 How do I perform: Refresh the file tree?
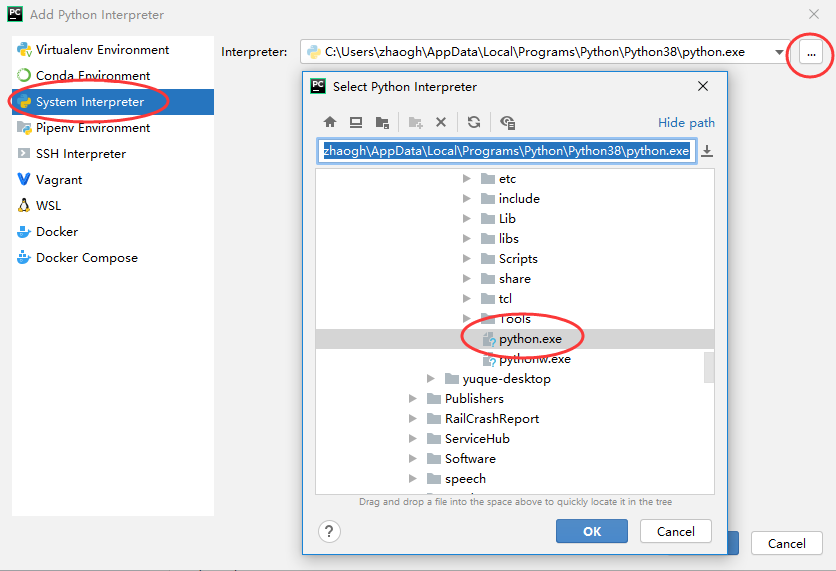pyautogui.click(x=474, y=122)
